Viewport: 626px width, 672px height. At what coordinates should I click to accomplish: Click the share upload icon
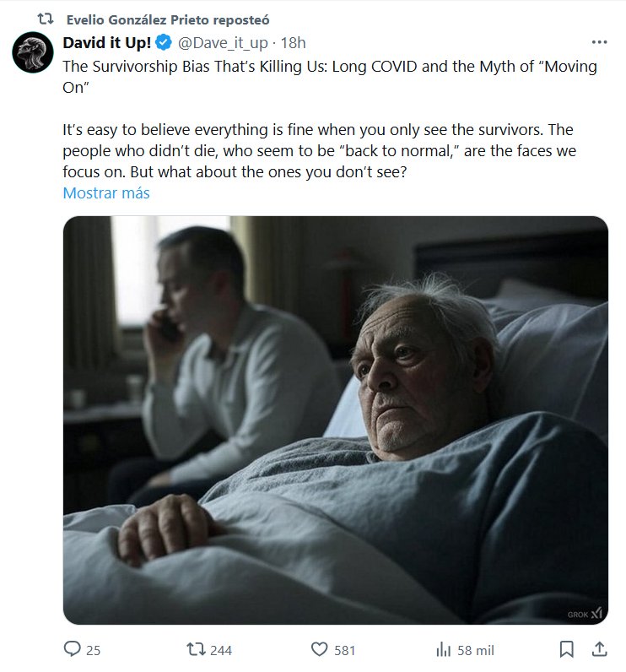(598, 649)
